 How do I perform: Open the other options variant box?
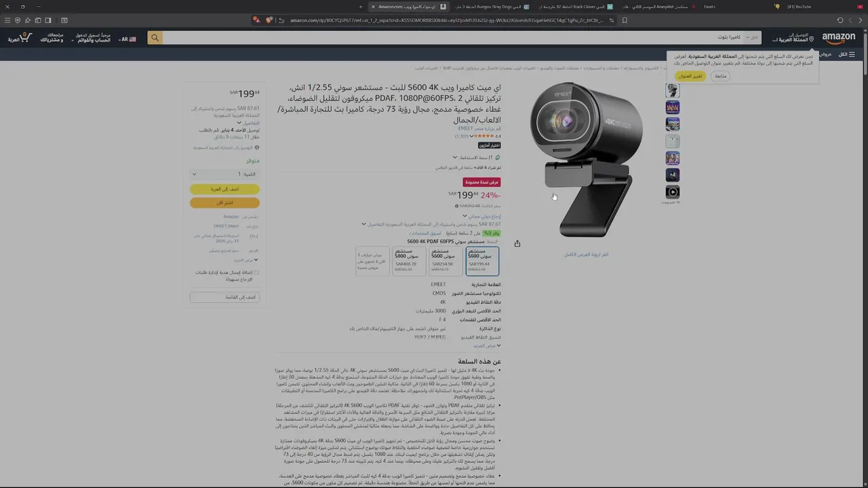[372, 261]
